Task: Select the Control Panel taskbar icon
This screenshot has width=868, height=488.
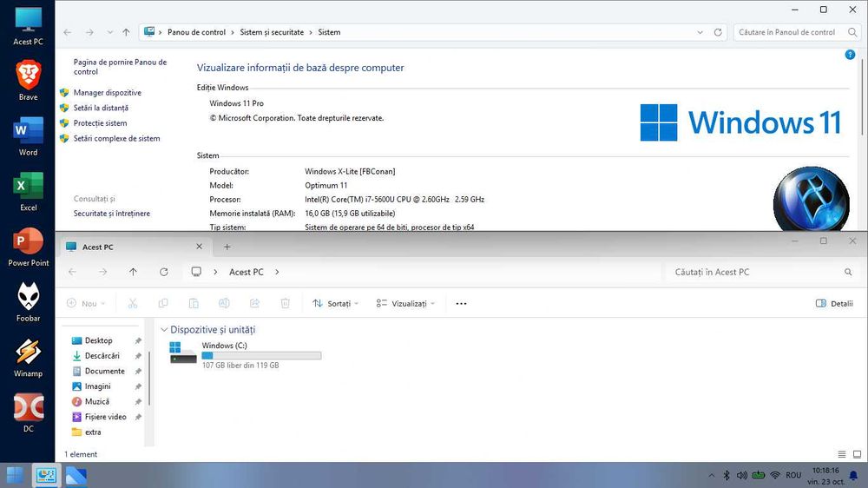Action: pyautogui.click(x=46, y=475)
